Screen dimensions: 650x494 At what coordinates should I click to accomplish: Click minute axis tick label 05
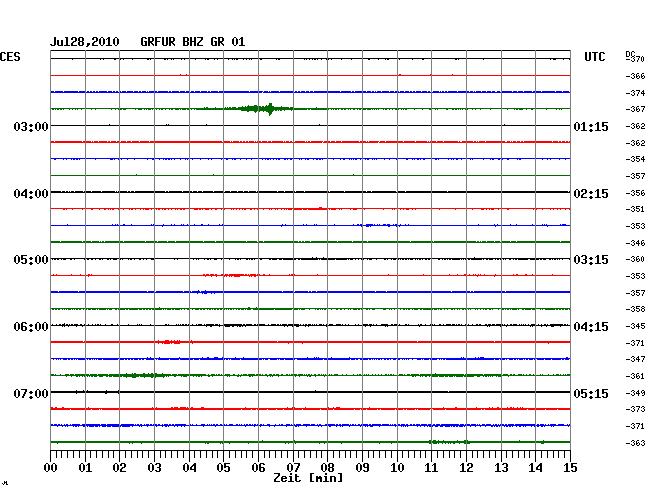pos(223,468)
